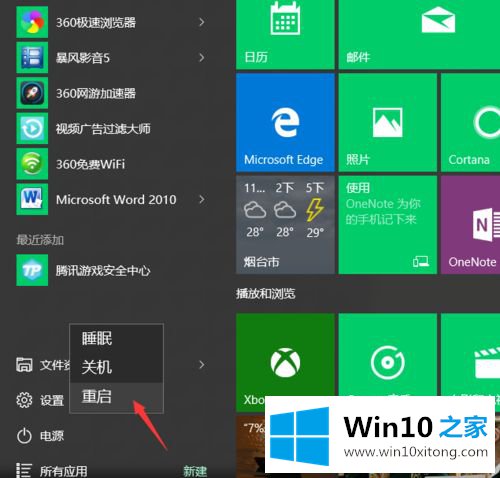The width and height of the screenshot is (500, 478).
Task: Click the 腾讯游戏安全中心 text
Action: point(103,270)
